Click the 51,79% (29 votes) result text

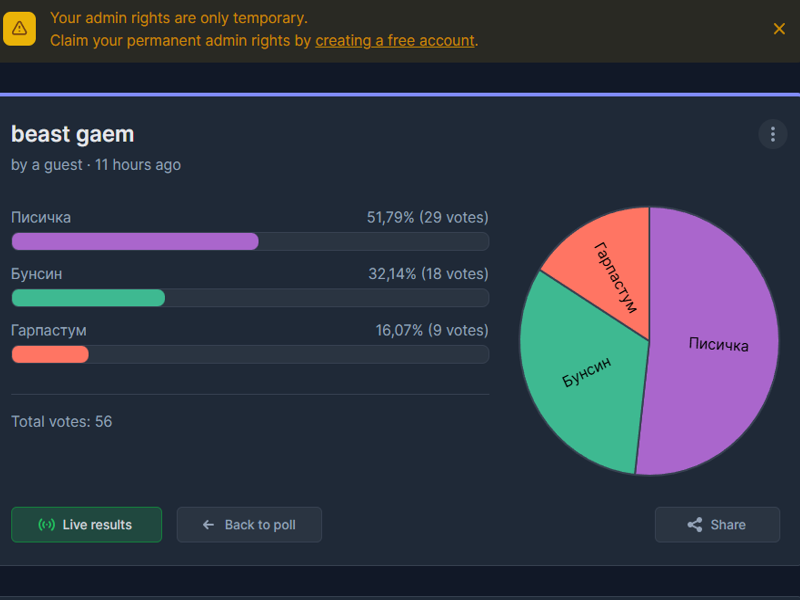(427, 217)
